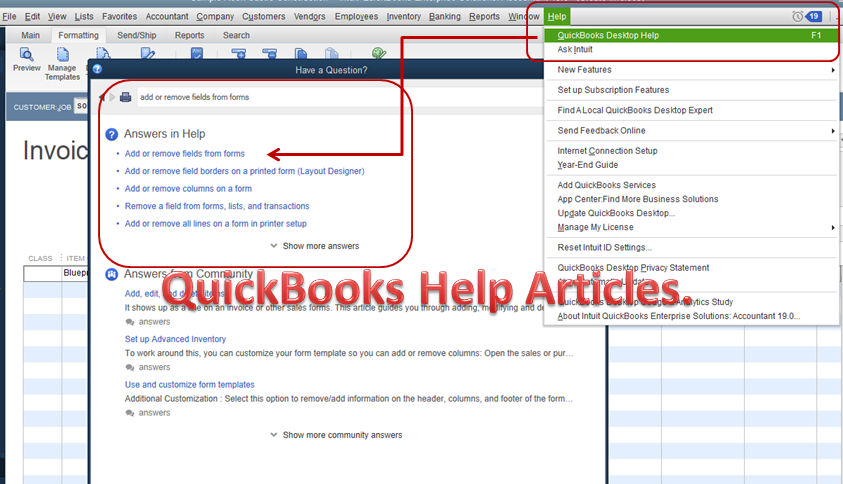Screen dimensions: 843x484
Task: Open the Reports menu in menu bar
Action: (484, 17)
